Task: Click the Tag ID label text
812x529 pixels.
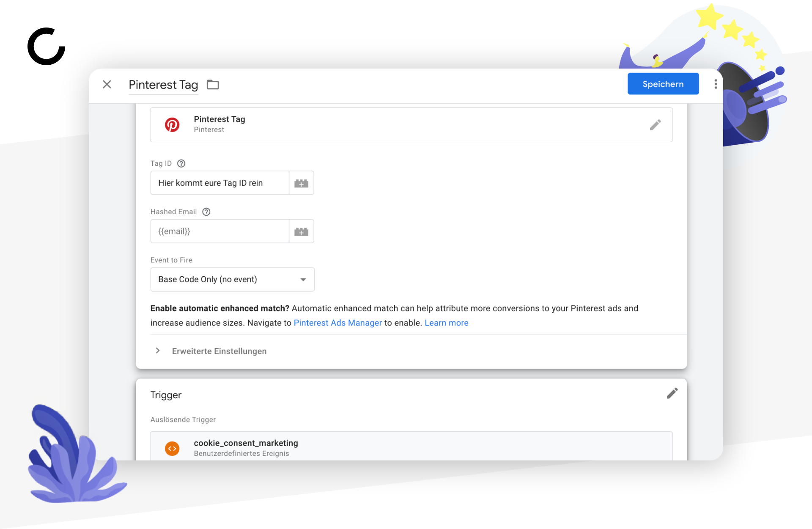Action: click(x=161, y=163)
